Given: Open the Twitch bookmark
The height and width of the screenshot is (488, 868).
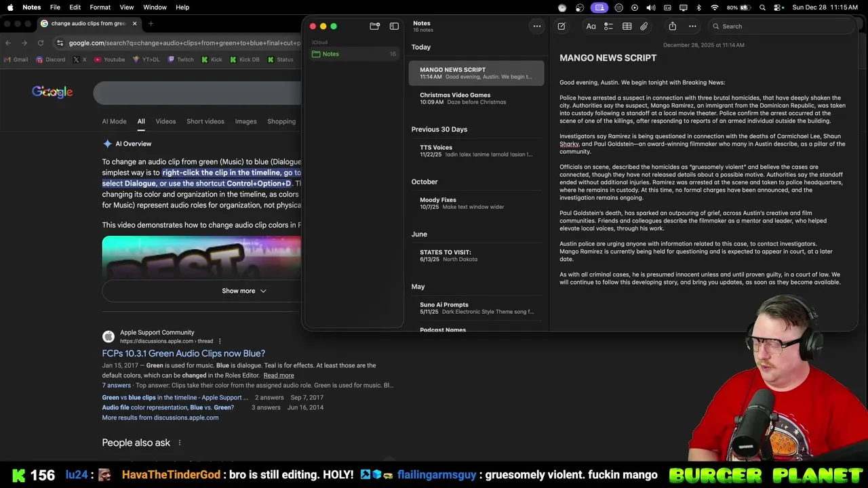Looking at the screenshot, I should coord(181,60).
